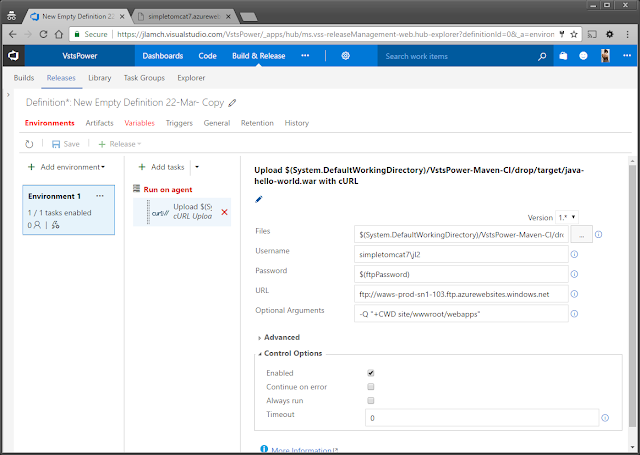Open the Code menu
Viewport: 640px width, 455px height.
coord(207,56)
